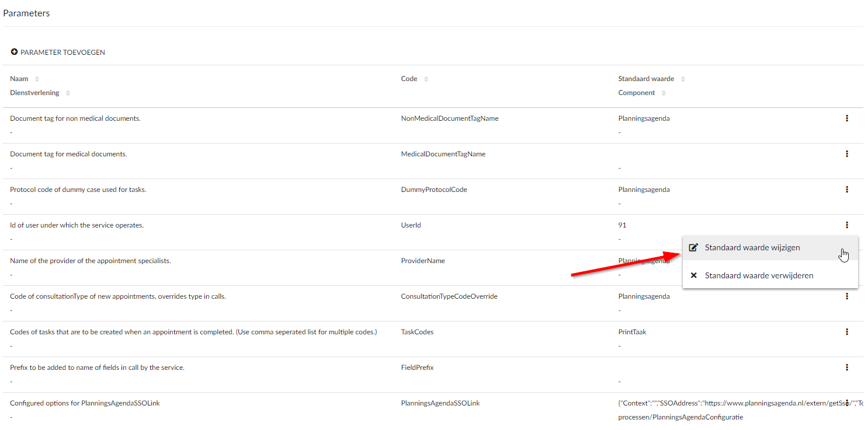This screenshot has width=868, height=430.
Task: Open kebab menu for ConsultationTypeCodeOverride row
Action: point(846,296)
